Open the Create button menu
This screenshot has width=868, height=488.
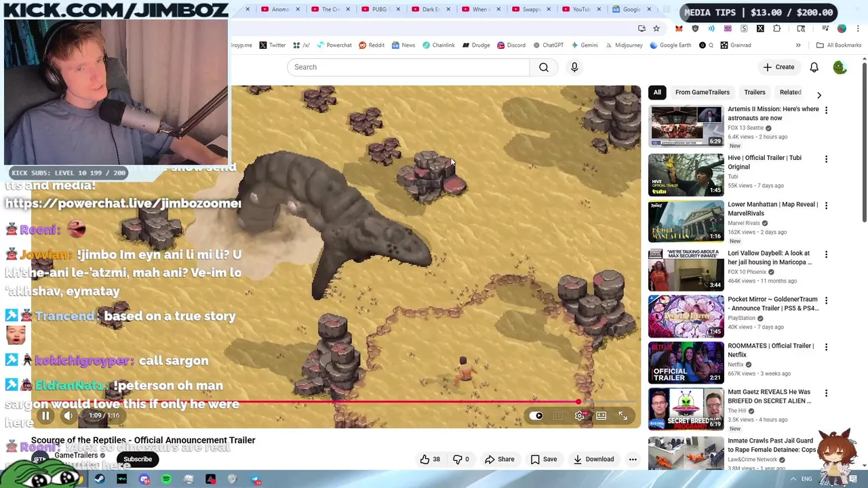[x=778, y=67]
